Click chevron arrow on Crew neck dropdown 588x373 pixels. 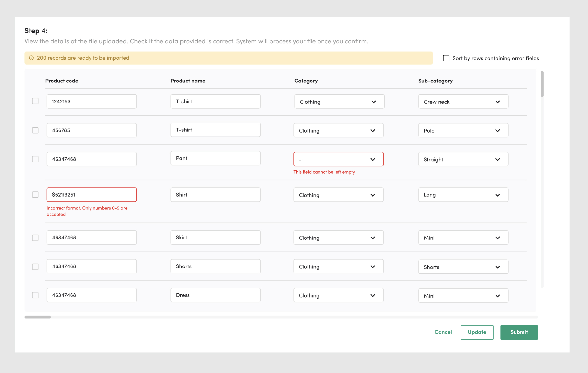click(x=497, y=102)
